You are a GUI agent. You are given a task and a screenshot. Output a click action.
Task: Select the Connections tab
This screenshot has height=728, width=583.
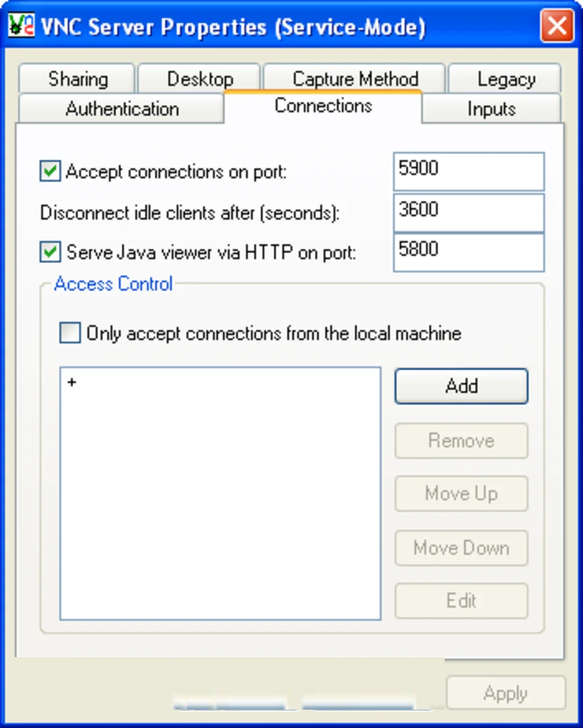point(323,106)
